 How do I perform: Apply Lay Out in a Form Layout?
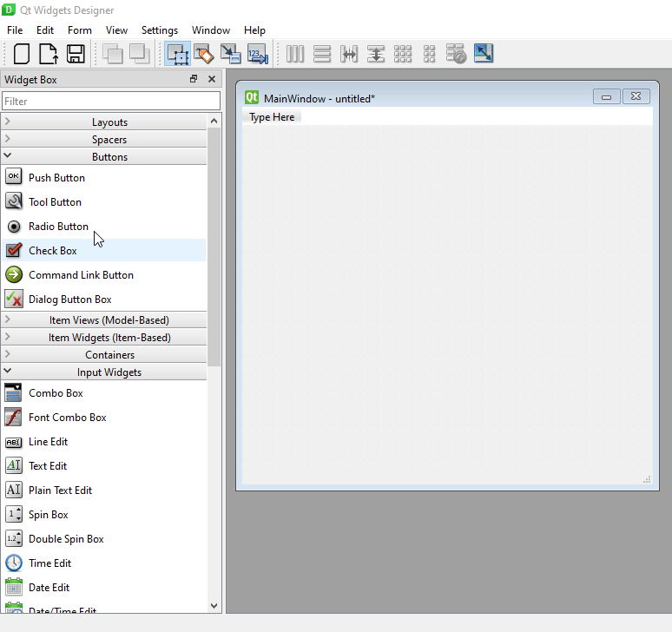430,54
